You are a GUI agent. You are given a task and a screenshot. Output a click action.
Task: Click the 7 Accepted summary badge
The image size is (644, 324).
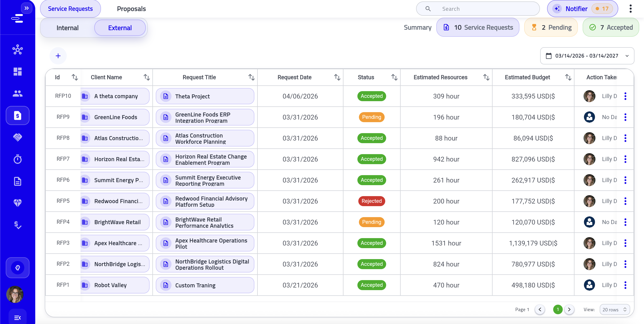pos(611,27)
